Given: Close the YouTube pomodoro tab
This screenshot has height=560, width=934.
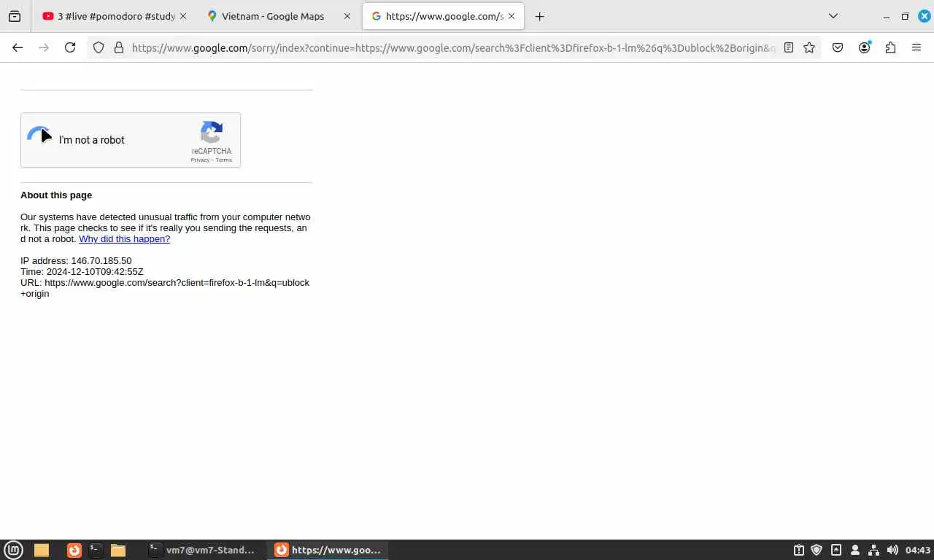Looking at the screenshot, I should click(182, 16).
